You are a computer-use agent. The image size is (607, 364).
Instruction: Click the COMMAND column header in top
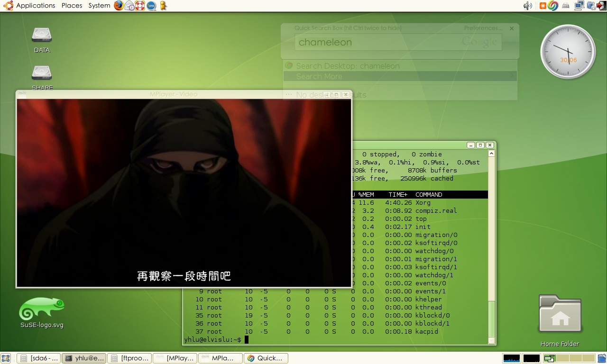coord(429,195)
